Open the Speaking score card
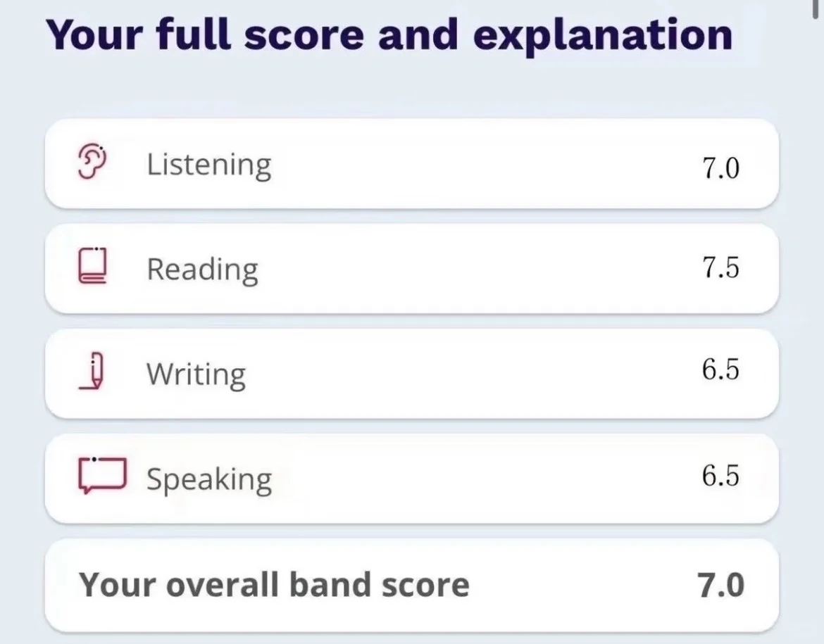Viewport: 824px width, 644px height. point(411,479)
